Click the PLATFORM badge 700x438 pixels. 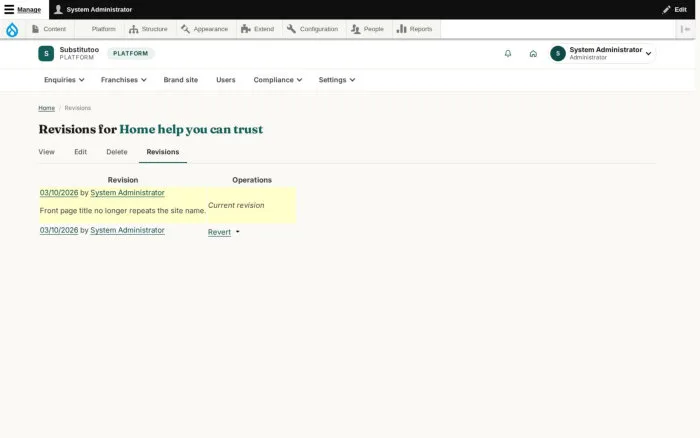(130, 54)
